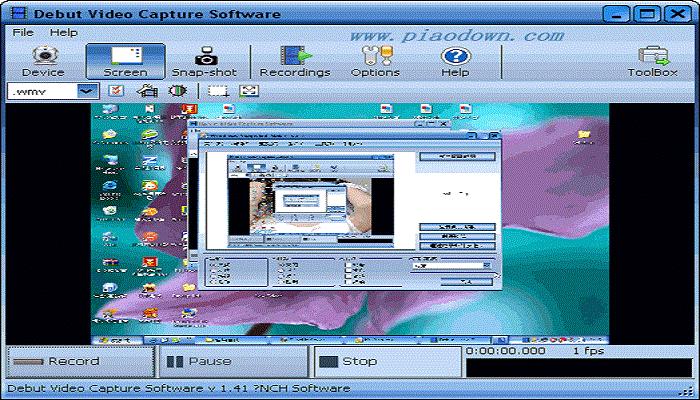Select the Screen capture source
Image resolution: width=700 pixels, height=400 pixels.
coord(125,62)
